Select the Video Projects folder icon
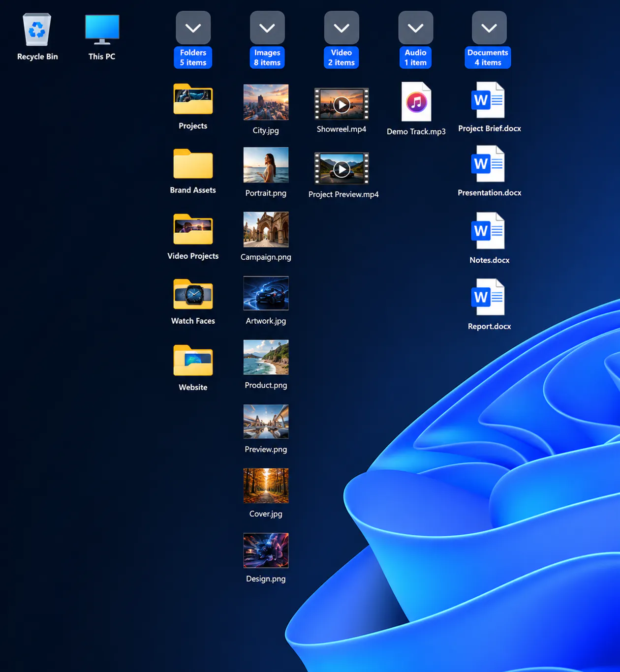Screen dimensions: 620x672 click(x=193, y=229)
